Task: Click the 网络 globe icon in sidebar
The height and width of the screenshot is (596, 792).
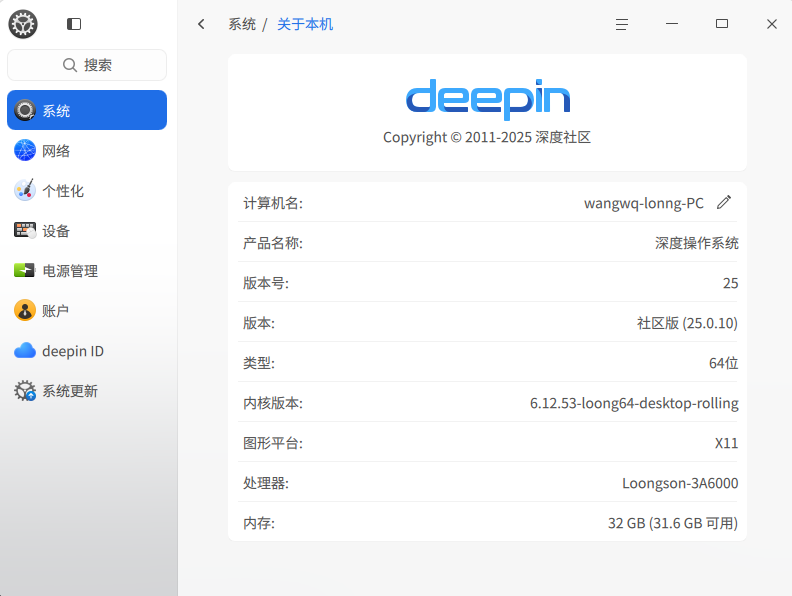Action: [x=25, y=151]
